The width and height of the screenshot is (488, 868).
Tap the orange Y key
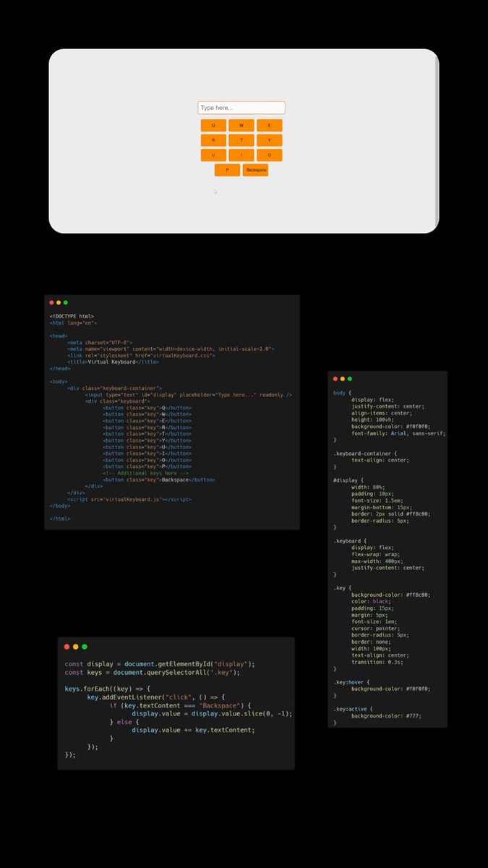[270, 140]
